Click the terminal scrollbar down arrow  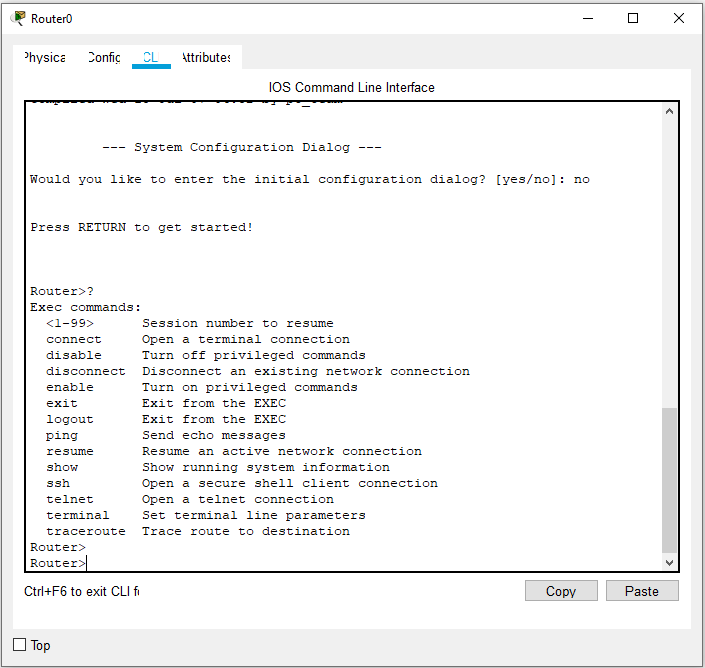coord(670,563)
